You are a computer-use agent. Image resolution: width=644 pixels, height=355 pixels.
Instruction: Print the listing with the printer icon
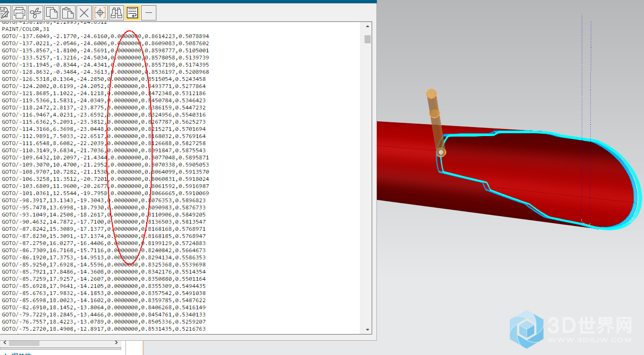19,12
